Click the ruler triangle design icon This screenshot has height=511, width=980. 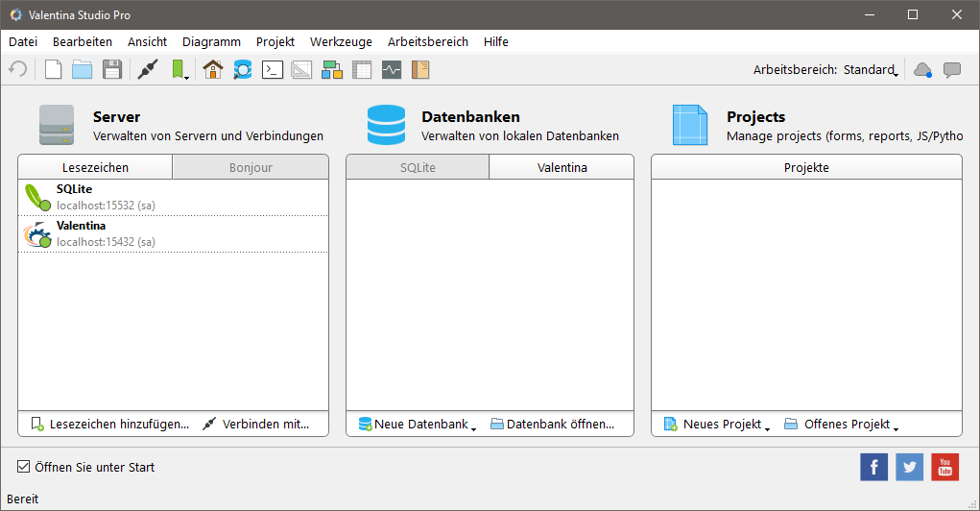pos(301,69)
